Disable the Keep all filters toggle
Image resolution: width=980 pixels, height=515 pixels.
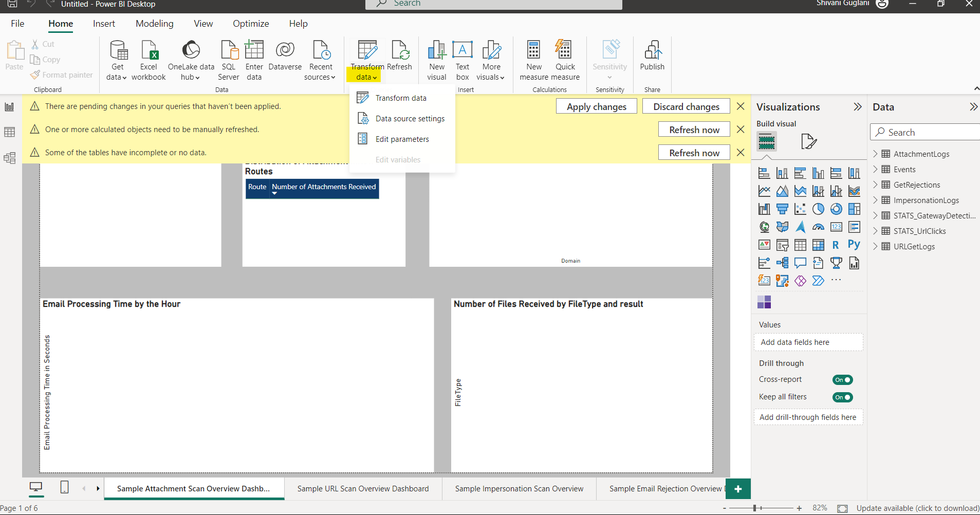[x=842, y=397]
